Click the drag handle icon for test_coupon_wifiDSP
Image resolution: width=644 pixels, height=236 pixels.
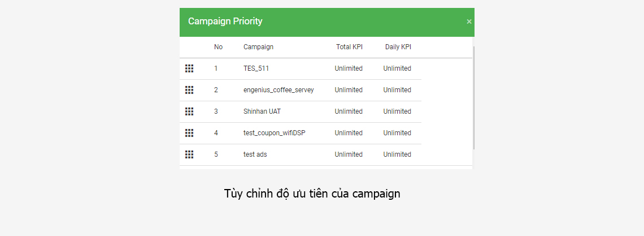tap(189, 133)
